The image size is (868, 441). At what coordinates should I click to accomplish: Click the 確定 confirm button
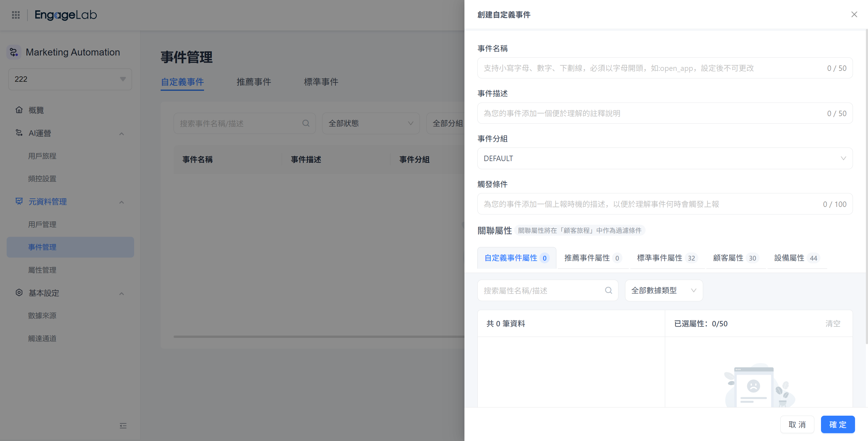coord(838,424)
